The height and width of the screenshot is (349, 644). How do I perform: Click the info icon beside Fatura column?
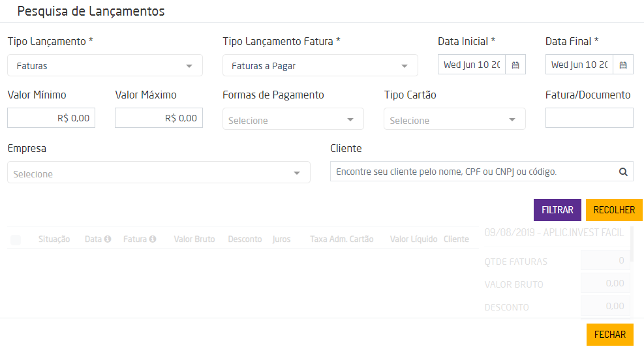pyautogui.click(x=153, y=239)
